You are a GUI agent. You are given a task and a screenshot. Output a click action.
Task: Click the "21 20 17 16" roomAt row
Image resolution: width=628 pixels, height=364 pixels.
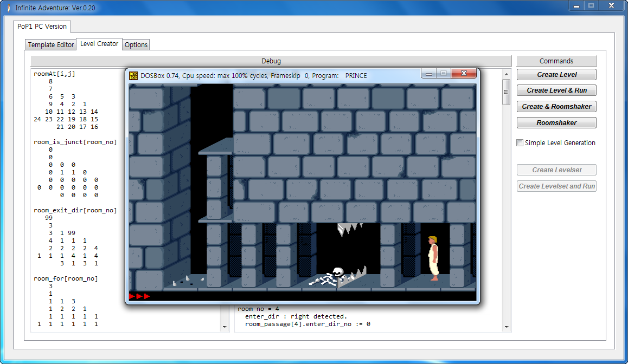point(78,127)
